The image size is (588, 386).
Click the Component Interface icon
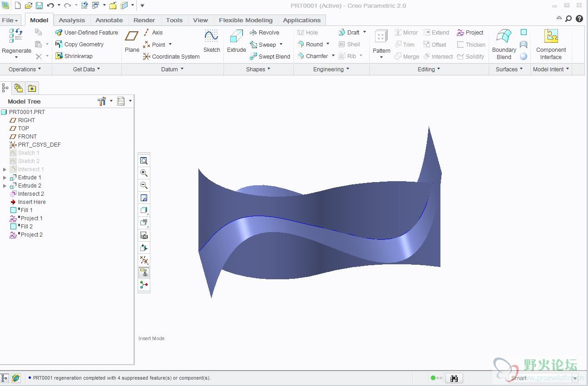pyautogui.click(x=551, y=44)
